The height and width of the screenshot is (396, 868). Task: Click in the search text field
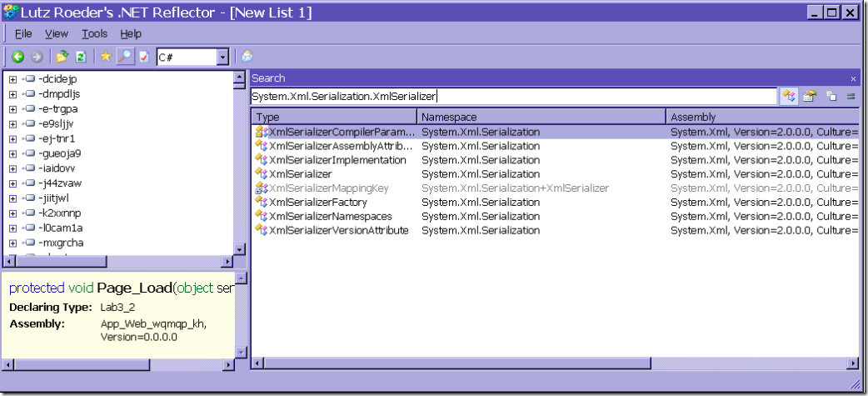(x=513, y=97)
